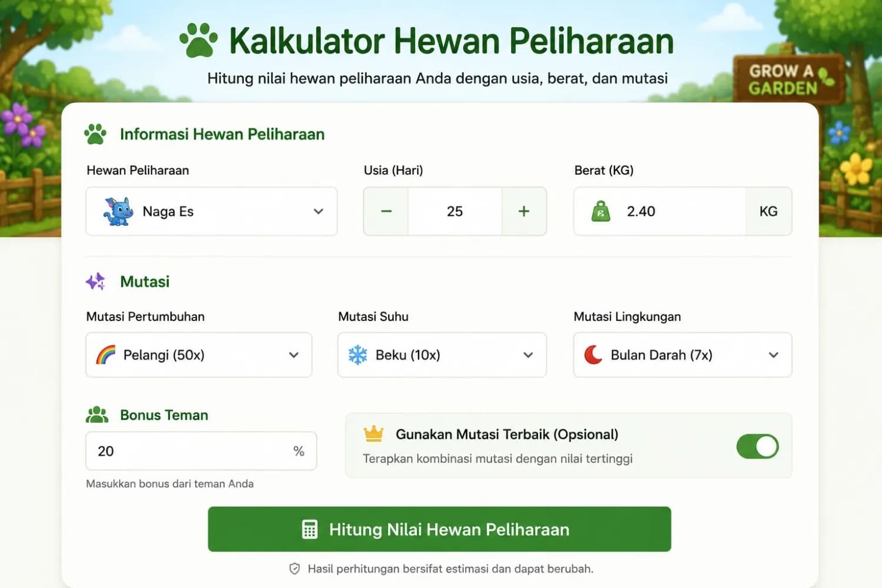The height and width of the screenshot is (588, 882).
Task: Click the calculator icon on the green button
Action: (x=310, y=529)
